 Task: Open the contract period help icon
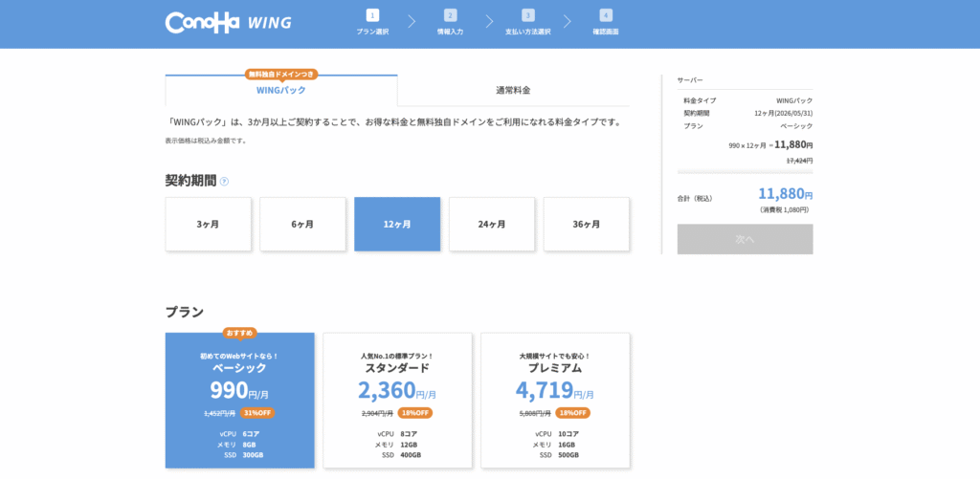click(224, 181)
